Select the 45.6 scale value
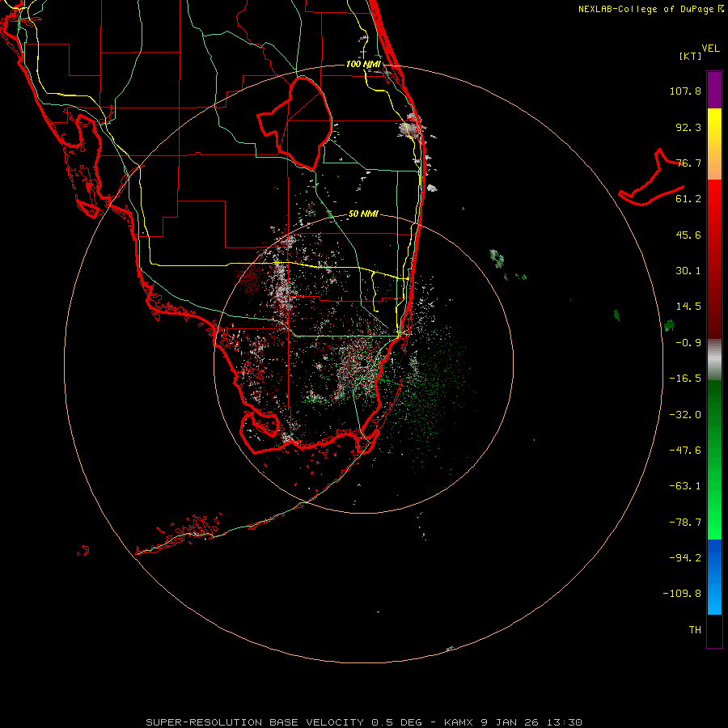The width and height of the screenshot is (728, 728). click(x=688, y=235)
